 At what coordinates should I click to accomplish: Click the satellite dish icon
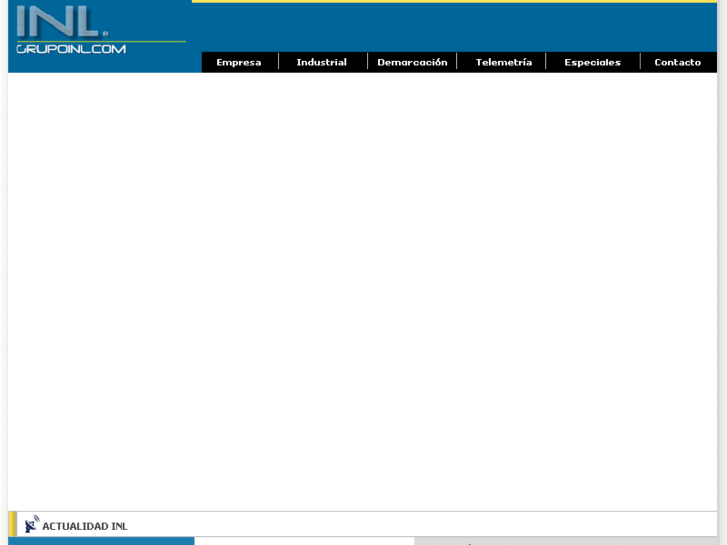[x=32, y=524]
